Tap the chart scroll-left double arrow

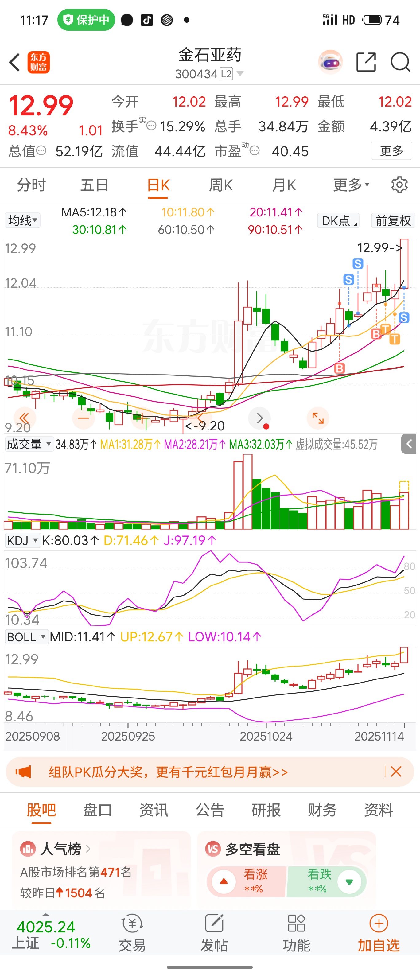click(x=24, y=418)
